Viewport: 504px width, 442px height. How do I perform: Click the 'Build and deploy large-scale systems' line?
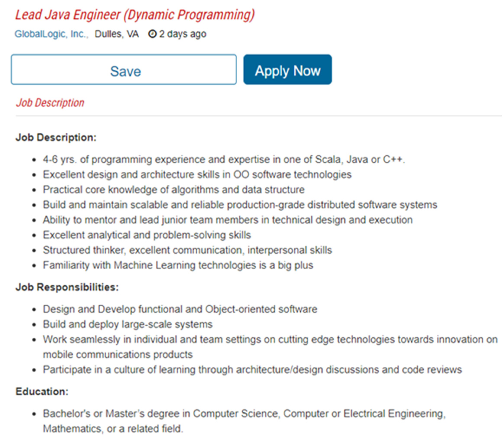[x=127, y=324]
